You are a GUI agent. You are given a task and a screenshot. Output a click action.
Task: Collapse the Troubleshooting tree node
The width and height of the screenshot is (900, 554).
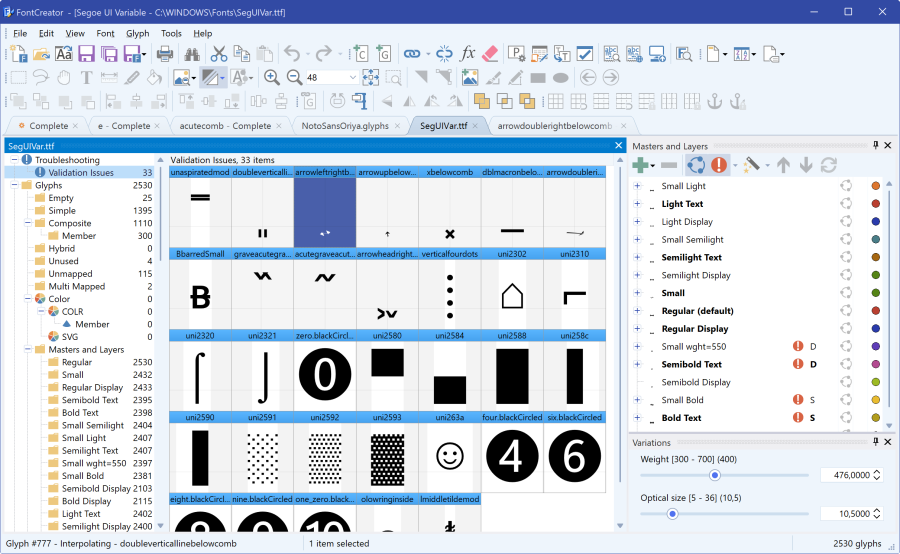(x=14, y=160)
